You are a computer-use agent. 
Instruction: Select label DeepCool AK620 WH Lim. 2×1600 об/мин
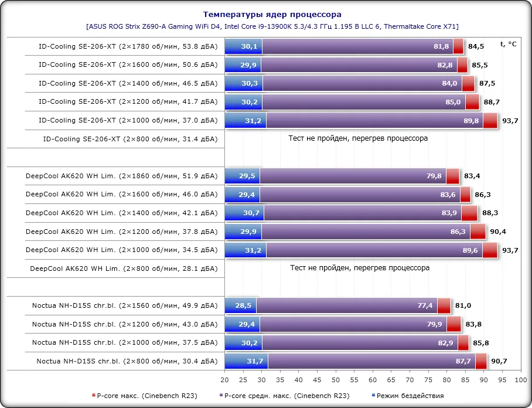coord(122,195)
